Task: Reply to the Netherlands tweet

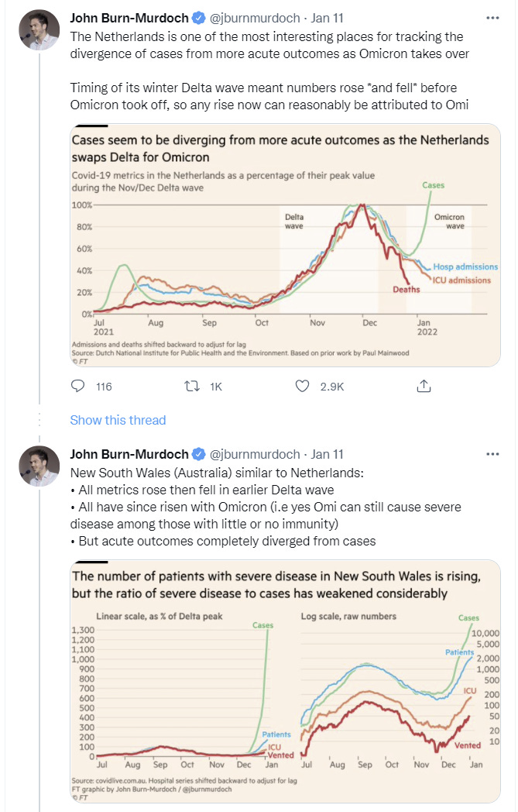Action: click(x=77, y=386)
